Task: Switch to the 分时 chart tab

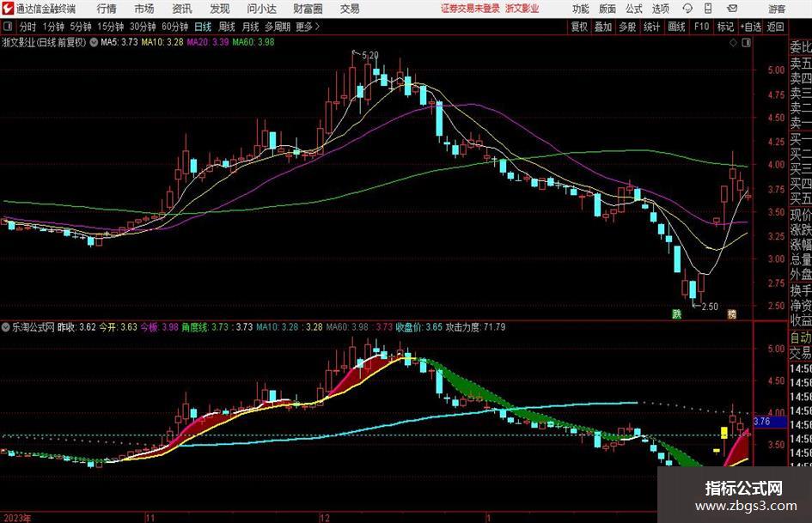Action: point(27,27)
